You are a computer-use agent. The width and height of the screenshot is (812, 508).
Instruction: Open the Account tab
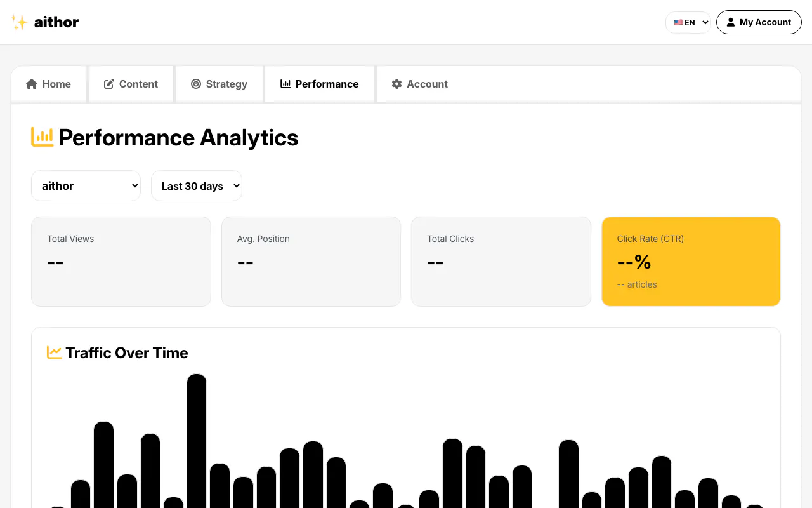pyautogui.click(x=420, y=84)
